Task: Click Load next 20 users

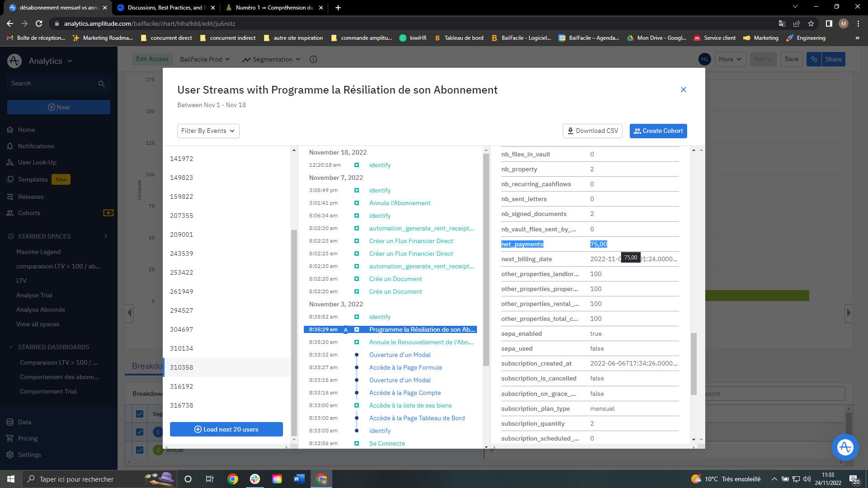Action: (226, 429)
